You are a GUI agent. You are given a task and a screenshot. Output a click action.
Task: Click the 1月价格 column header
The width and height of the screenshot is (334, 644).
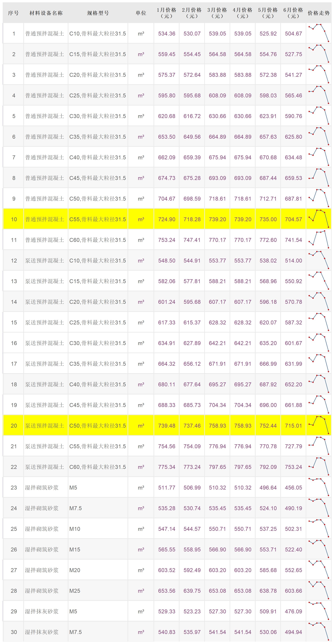tap(167, 13)
